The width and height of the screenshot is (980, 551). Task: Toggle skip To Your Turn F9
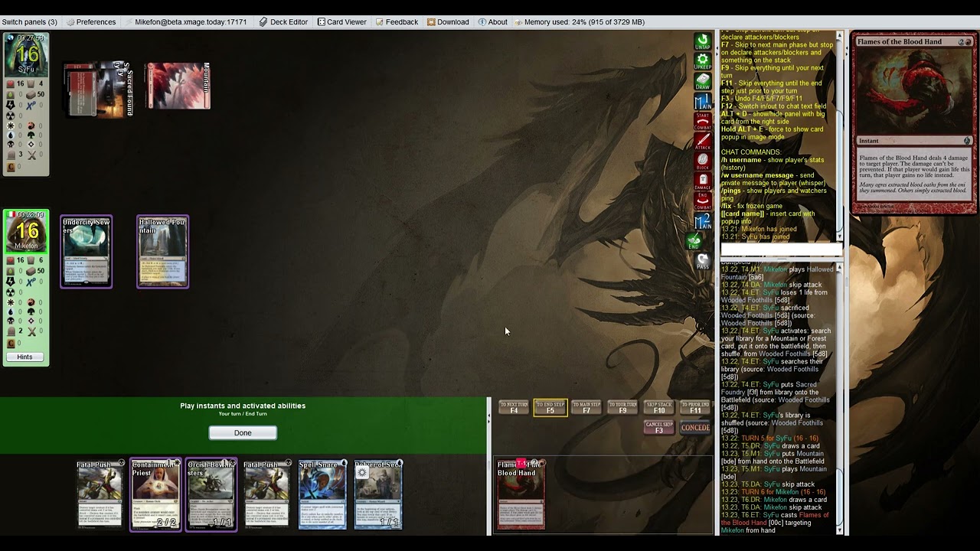tap(622, 408)
